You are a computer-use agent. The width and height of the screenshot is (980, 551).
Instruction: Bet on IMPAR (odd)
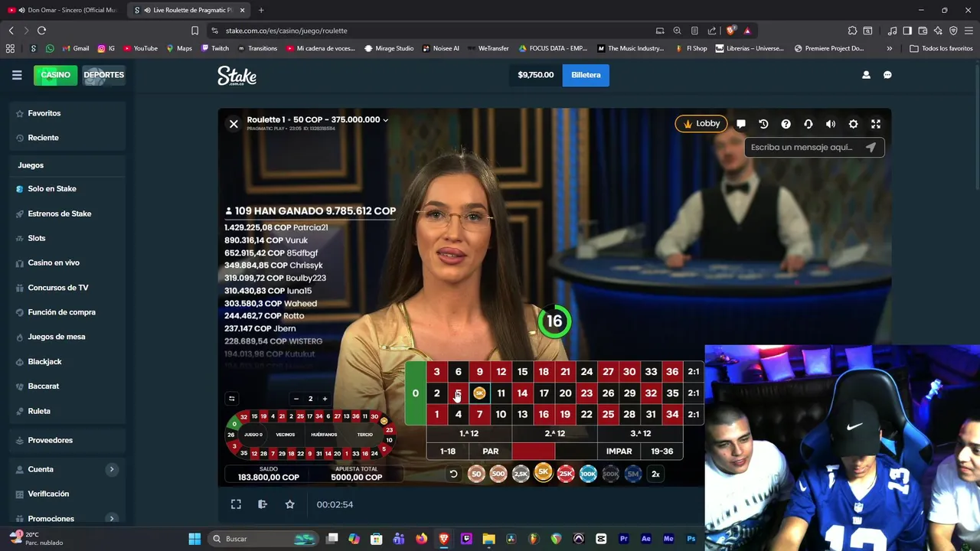coord(619,452)
